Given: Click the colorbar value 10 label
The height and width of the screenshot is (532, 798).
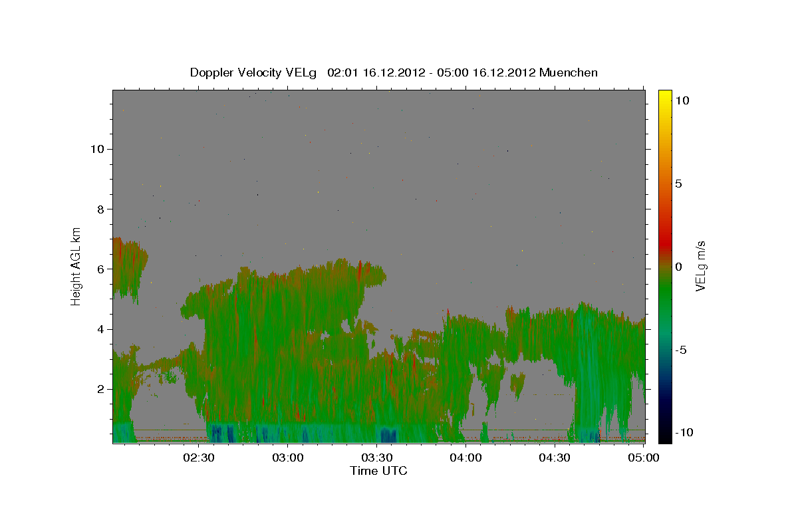Looking at the screenshot, I should tap(683, 100).
